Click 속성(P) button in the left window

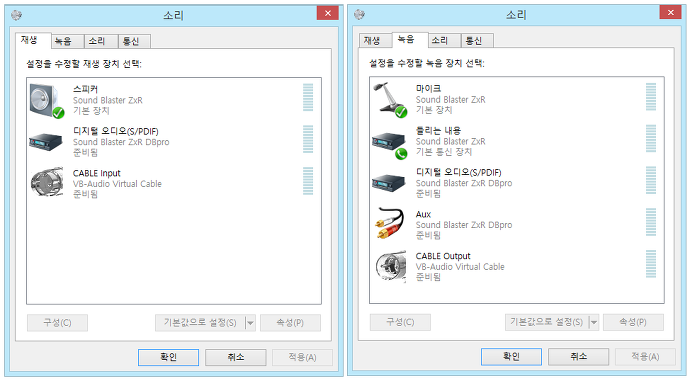point(290,323)
